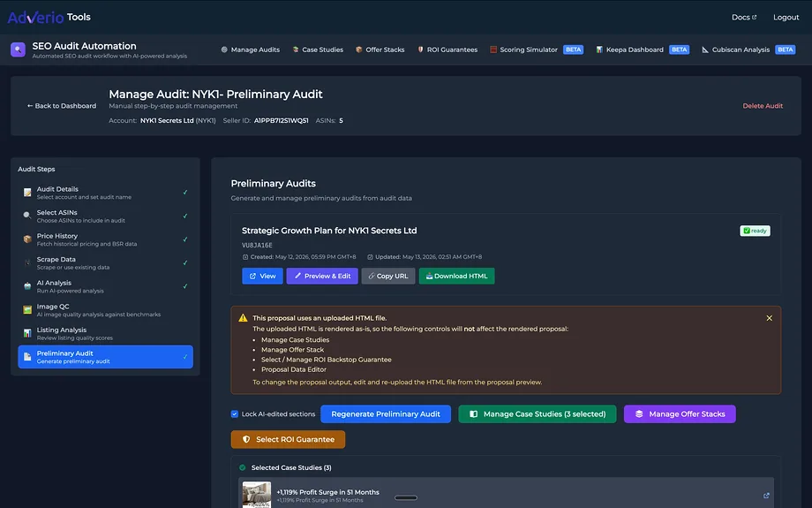Click the Adverio Tools logo
Image resolution: width=812 pixels, height=508 pixels.
pos(49,17)
